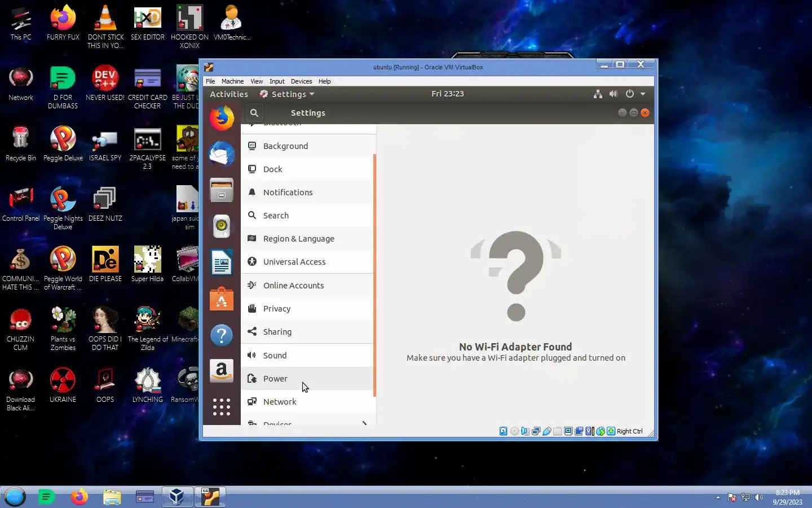This screenshot has width=812, height=508.
Task: Click the power icon in Ubuntu top bar
Action: point(630,94)
